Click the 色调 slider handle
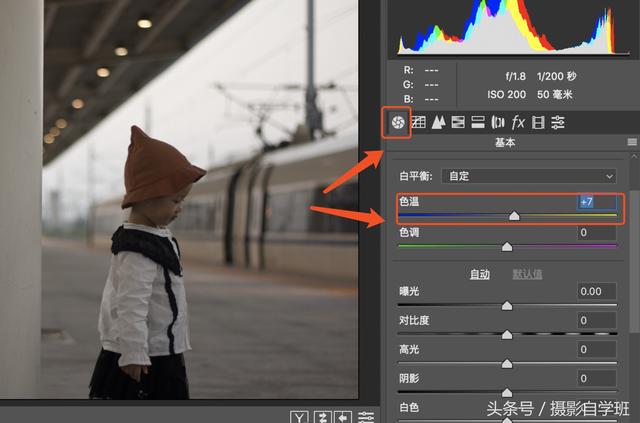Viewport: 640px width, 423px height. point(507,247)
